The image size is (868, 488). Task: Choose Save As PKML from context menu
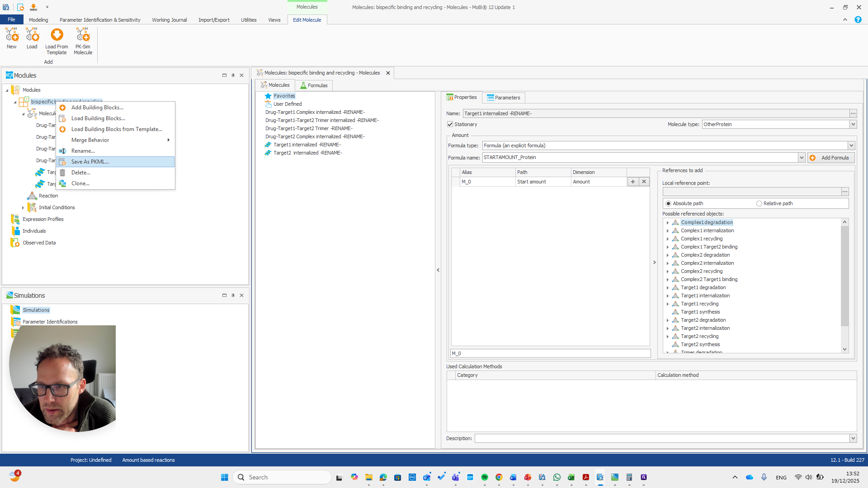pos(90,162)
